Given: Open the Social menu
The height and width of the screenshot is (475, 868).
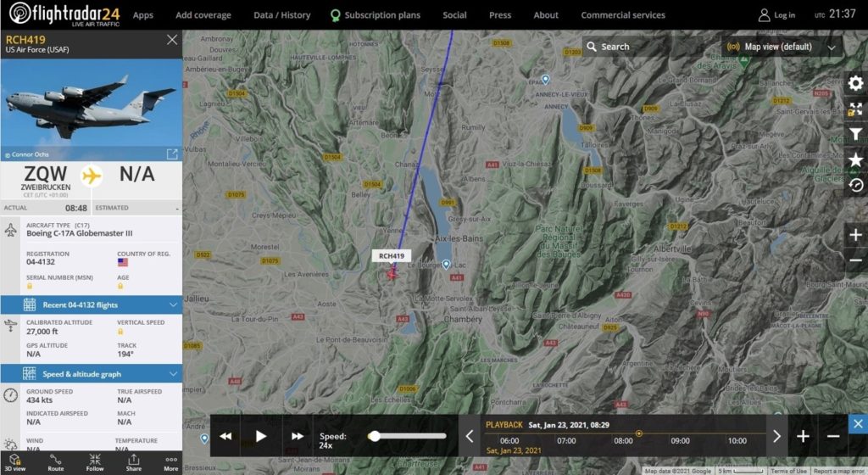Looking at the screenshot, I should [454, 15].
